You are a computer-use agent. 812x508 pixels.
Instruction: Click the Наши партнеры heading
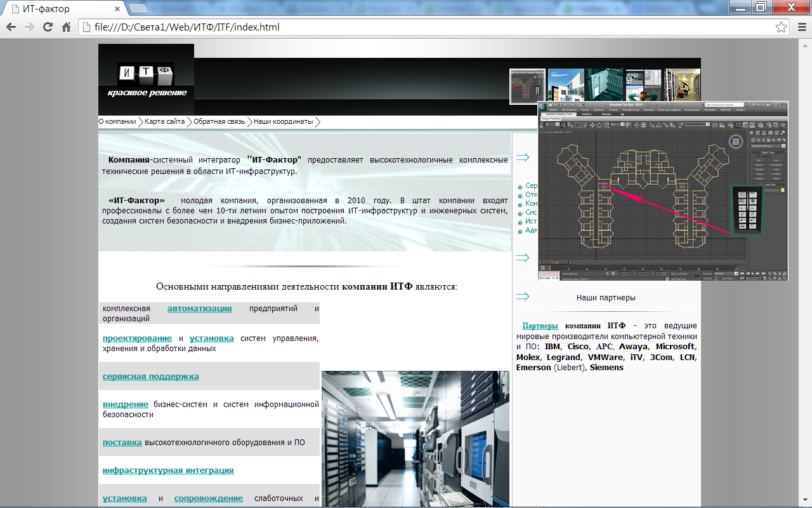pyautogui.click(x=606, y=297)
